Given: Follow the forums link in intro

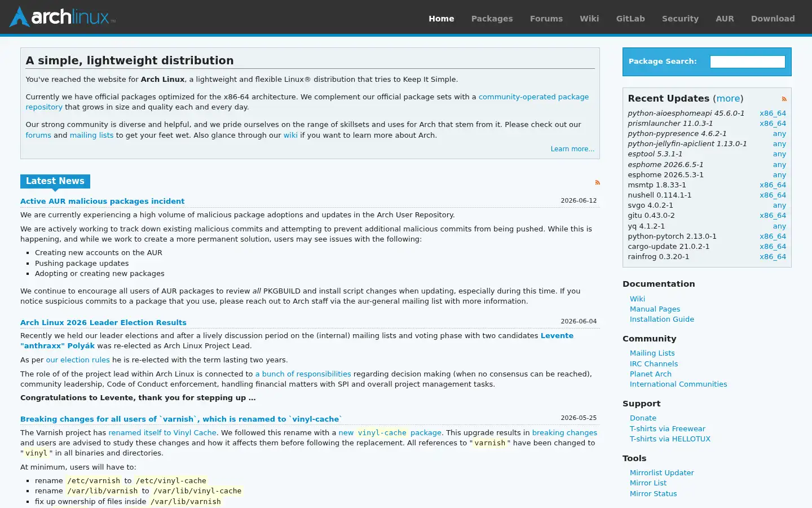Looking at the screenshot, I should pyautogui.click(x=38, y=135).
